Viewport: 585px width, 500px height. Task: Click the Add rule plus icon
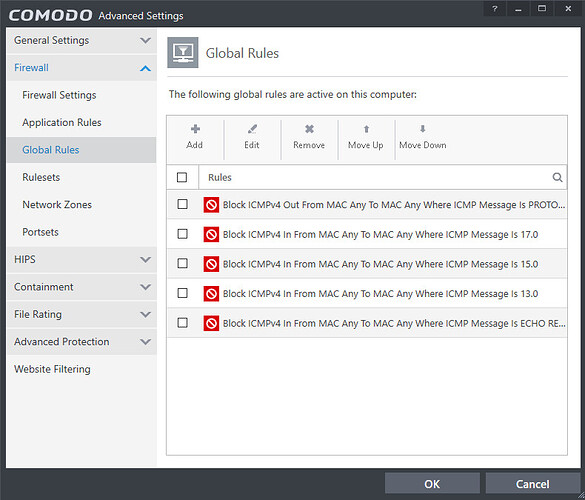click(x=195, y=129)
